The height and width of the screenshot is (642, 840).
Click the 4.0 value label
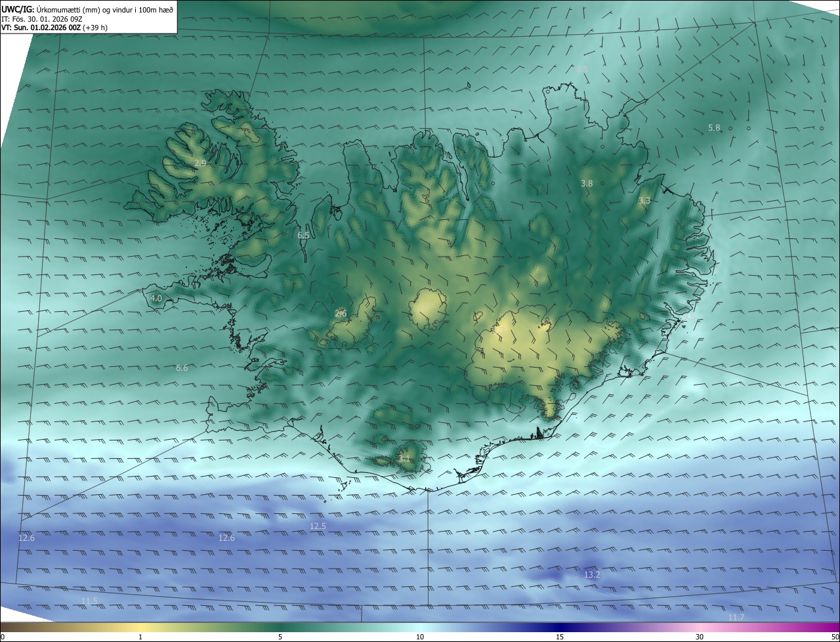point(156,299)
